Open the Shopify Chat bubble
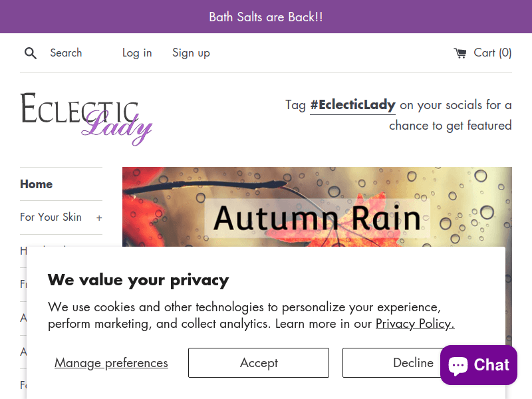Viewport: 532px width, 399px height. coord(478,365)
